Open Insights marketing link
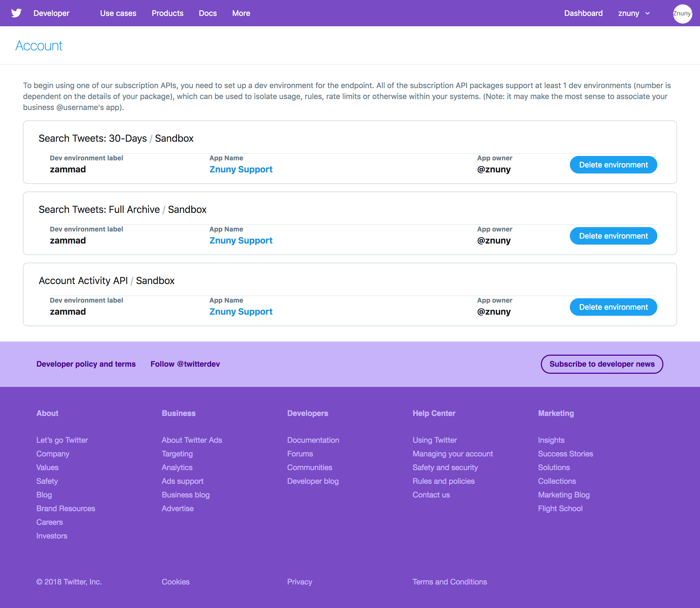The height and width of the screenshot is (608, 700). 551,440
